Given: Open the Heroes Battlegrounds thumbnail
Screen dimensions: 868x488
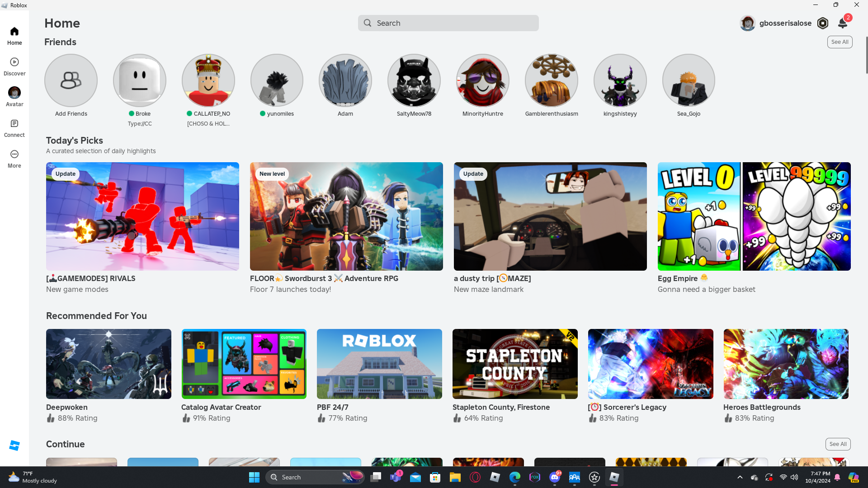Looking at the screenshot, I should pos(786,364).
